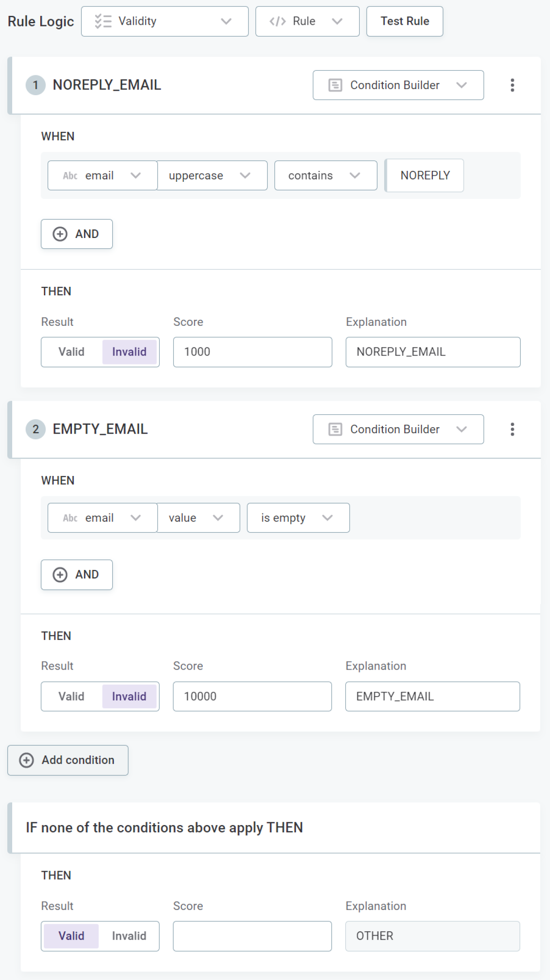This screenshot has height=980, width=550.
Task: Expand the value transformation dropdown
Action: pos(198,518)
